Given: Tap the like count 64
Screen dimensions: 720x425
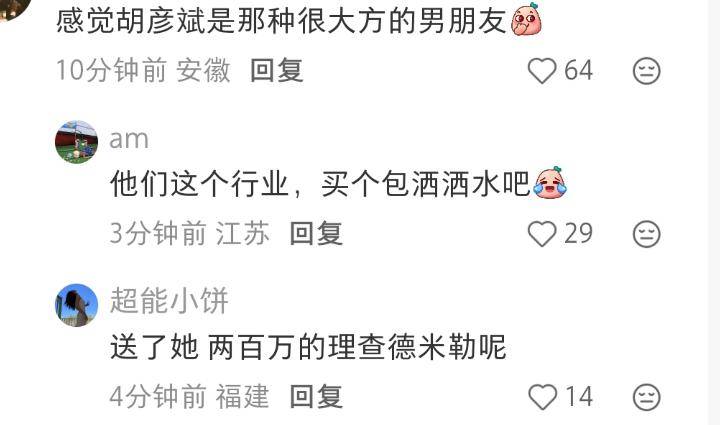Looking at the screenshot, I should 578,71.
